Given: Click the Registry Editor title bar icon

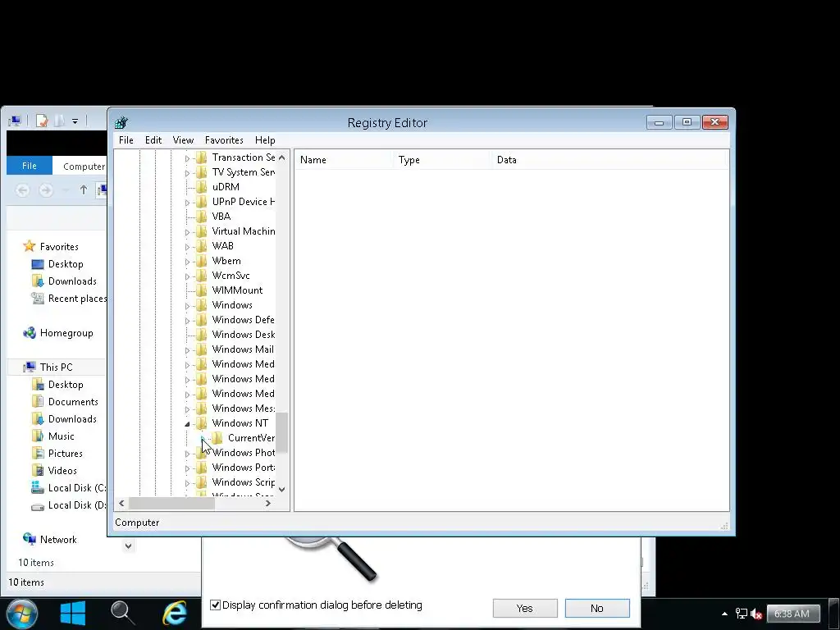Looking at the screenshot, I should (121, 123).
